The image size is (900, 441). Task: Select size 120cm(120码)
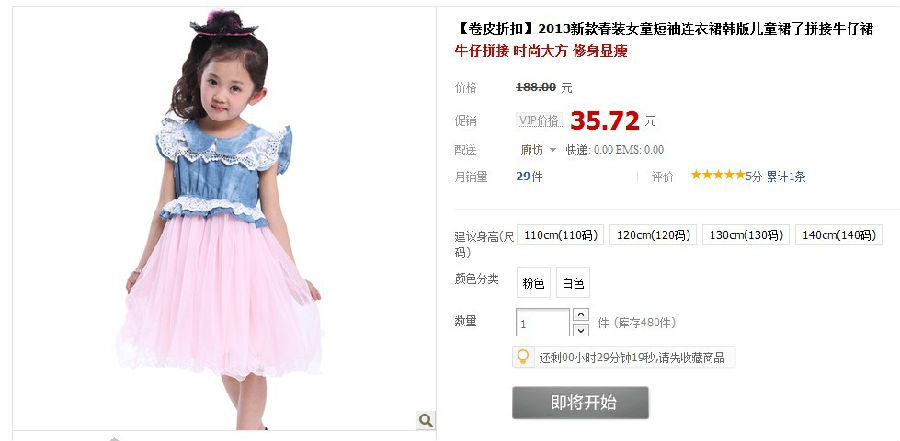pyautogui.click(x=653, y=235)
